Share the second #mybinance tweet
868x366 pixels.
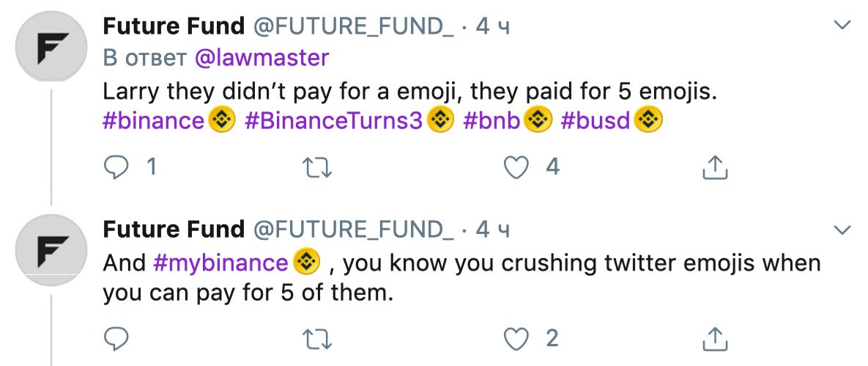[715, 339]
